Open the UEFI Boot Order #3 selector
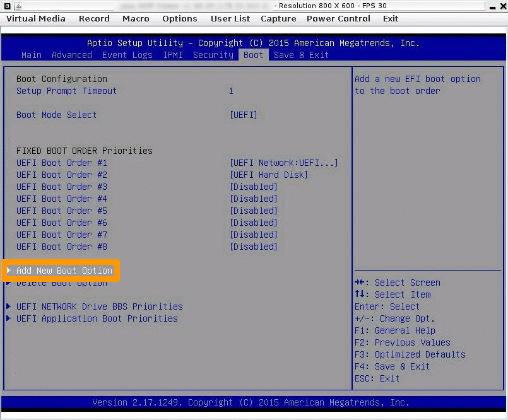Viewport: 508px width, 420px height. 254,187
